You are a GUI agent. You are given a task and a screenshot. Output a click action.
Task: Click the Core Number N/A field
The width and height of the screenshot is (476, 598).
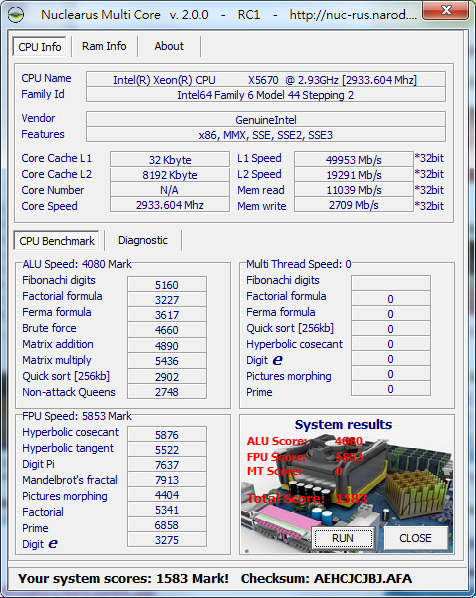pos(170,190)
